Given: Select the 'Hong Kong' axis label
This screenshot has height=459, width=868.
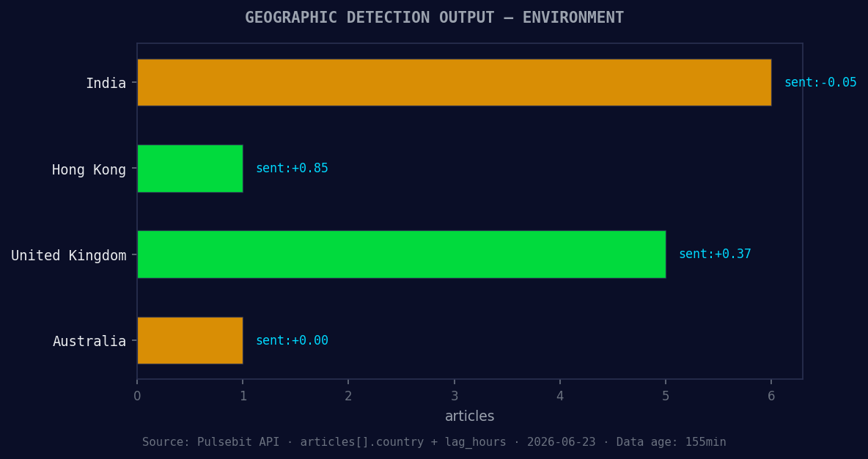Looking at the screenshot, I should click(x=89, y=169).
